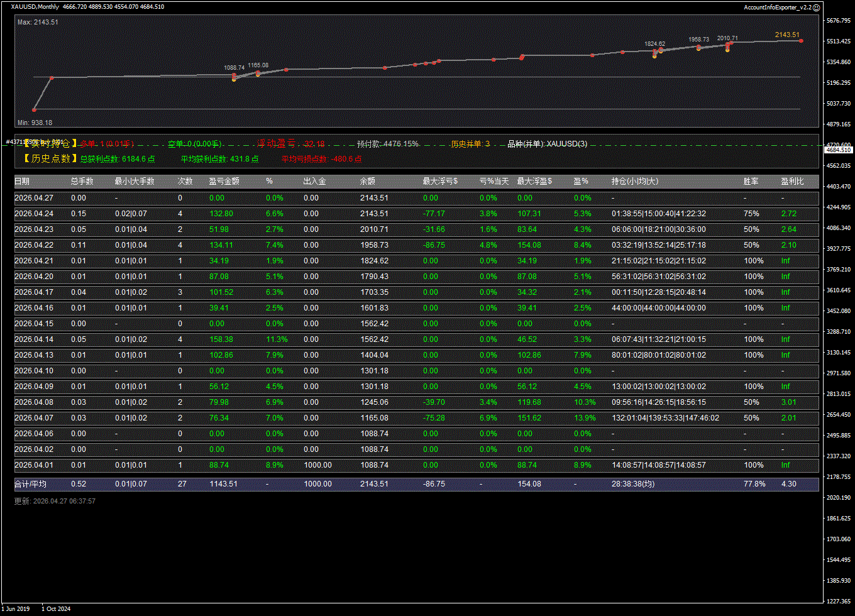
Task: Click the equity curve endpoint dot at 2143.51
Action: [x=800, y=41]
